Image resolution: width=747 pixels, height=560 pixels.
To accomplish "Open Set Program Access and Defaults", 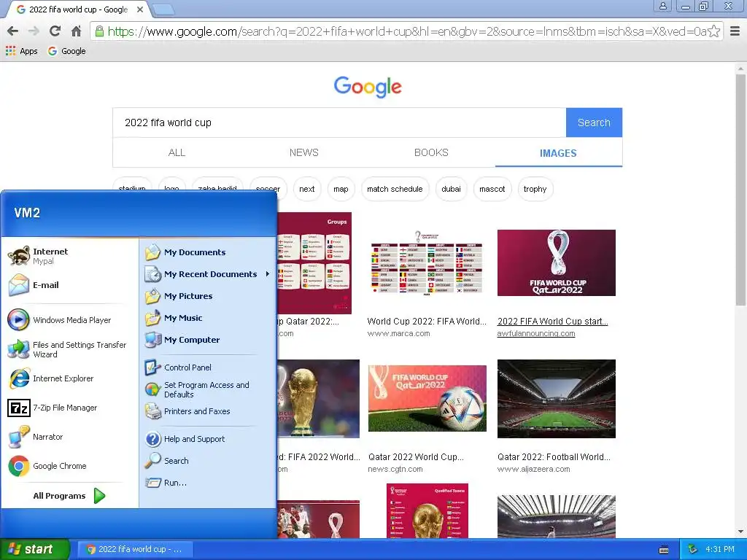I will 207,389.
